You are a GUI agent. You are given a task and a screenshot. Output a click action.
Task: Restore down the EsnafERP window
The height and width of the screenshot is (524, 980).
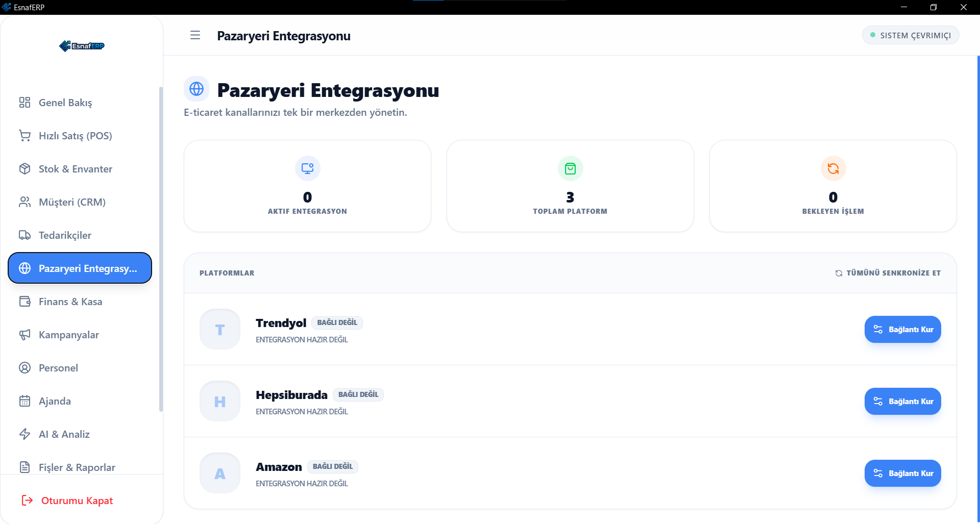pos(934,7)
